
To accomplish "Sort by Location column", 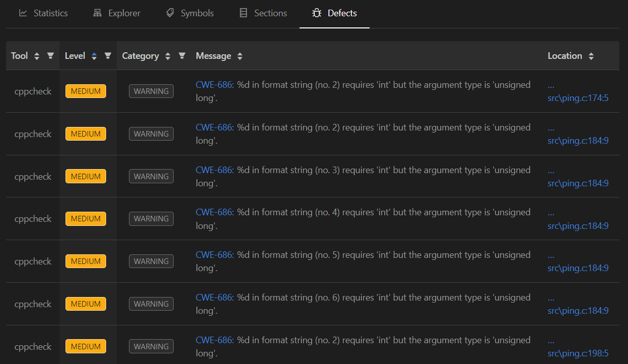I will tap(591, 56).
